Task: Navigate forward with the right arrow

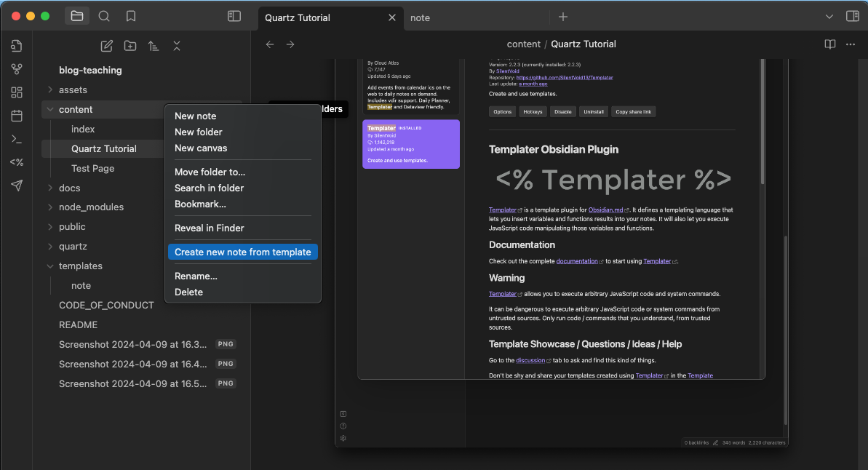Action: [x=290, y=44]
